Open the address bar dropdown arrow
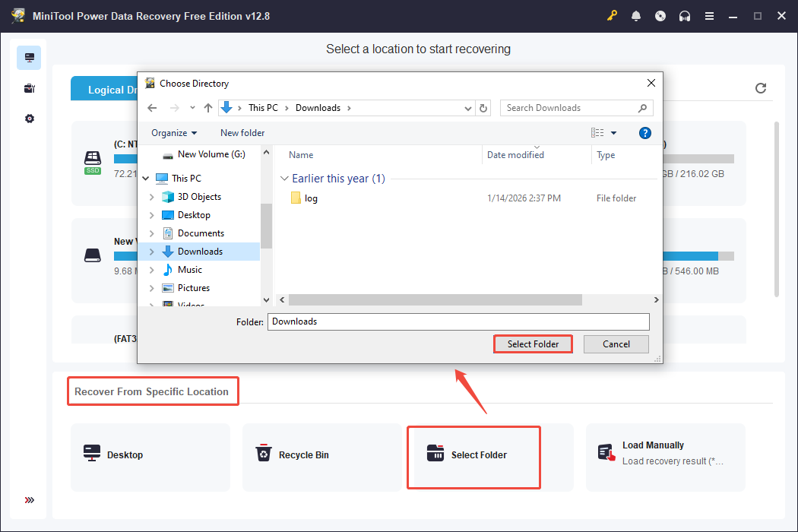Viewport: 798px width, 532px height. point(467,108)
